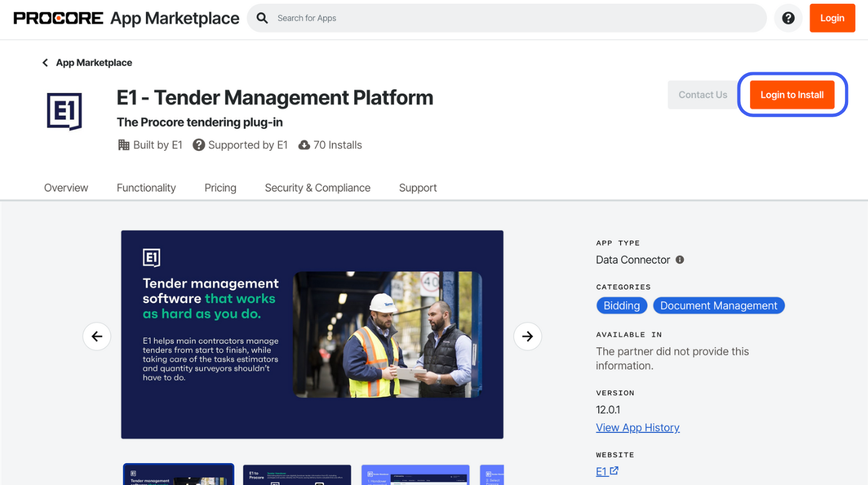The height and width of the screenshot is (485, 868).
Task: Select the Pricing tab
Action: click(220, 188)
